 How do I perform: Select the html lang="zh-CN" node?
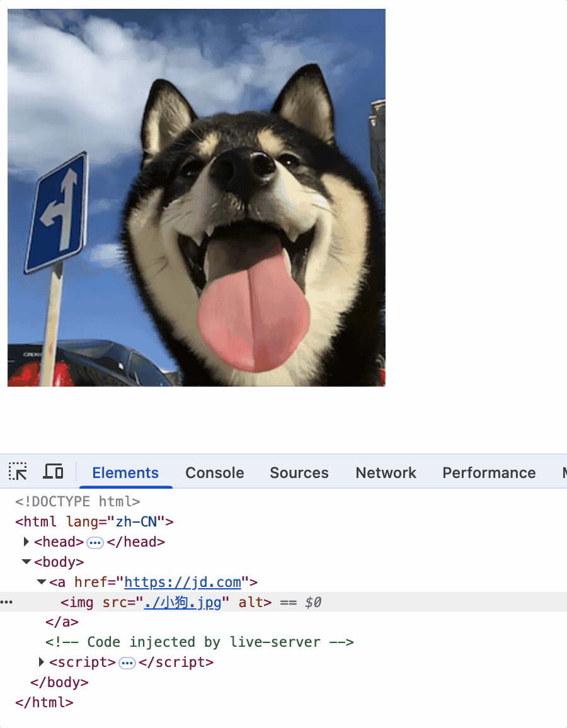pyautogui.click(x=94, y=522)
